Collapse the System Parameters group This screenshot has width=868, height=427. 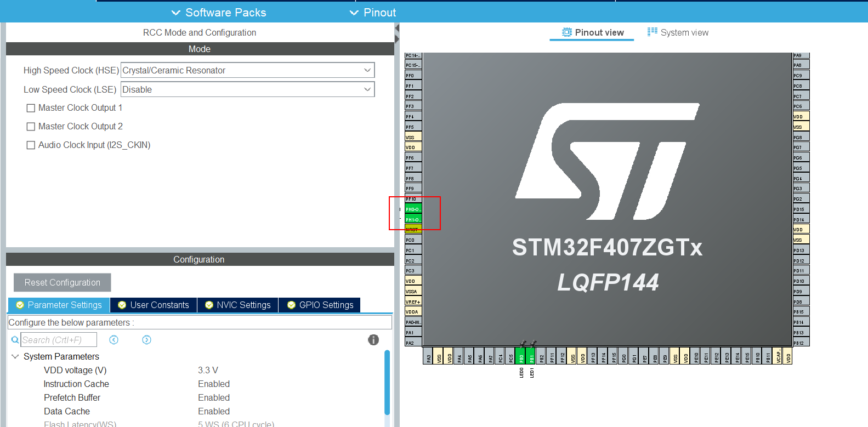[x=15, y=356]
